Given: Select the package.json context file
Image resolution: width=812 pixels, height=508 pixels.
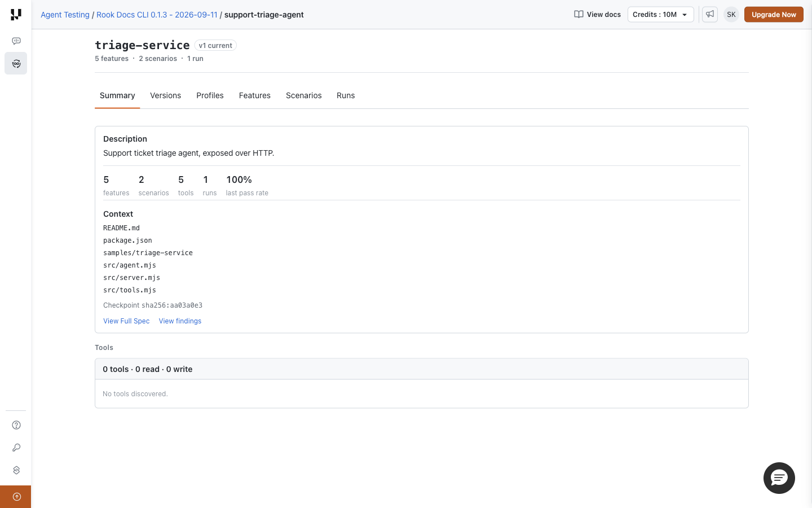Looking at the screenshot, I should pos(127,240).
